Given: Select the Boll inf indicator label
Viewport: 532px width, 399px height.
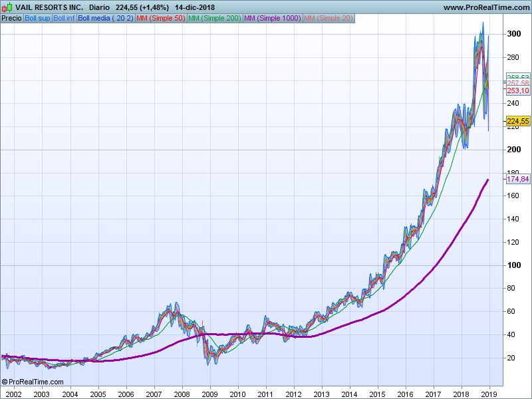Looking at the screenshot, I should point(64,19).
